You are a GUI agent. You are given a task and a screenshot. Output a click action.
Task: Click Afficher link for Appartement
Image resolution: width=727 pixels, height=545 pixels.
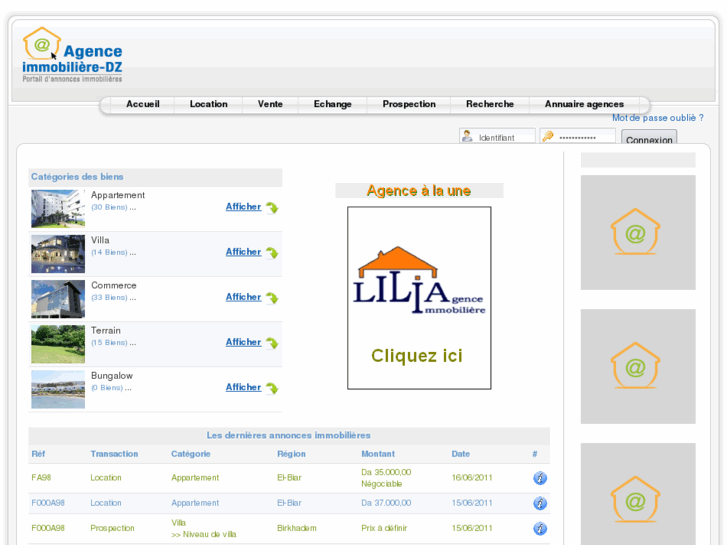point(243,207)
